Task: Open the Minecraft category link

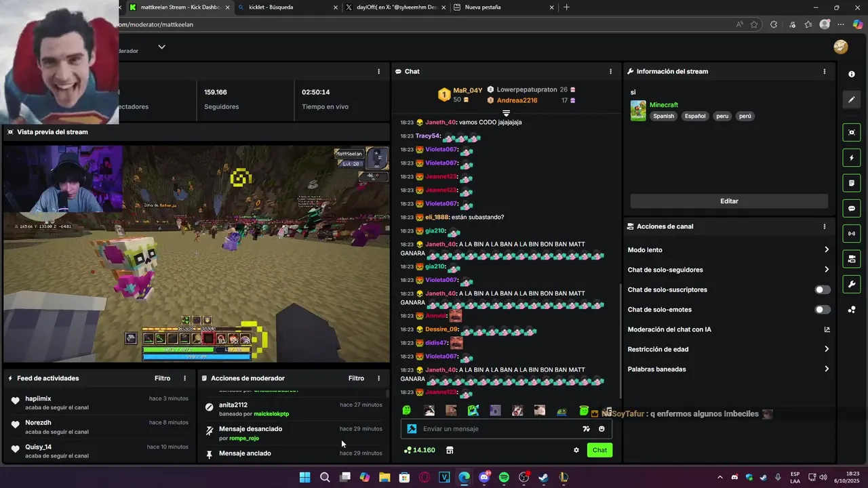Action: pos(663,105)
